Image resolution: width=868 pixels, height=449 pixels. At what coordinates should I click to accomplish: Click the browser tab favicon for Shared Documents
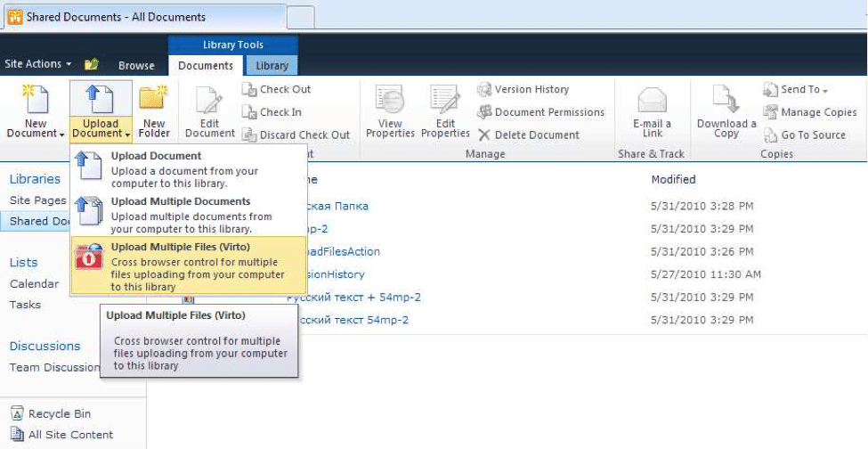coord(15,17)
